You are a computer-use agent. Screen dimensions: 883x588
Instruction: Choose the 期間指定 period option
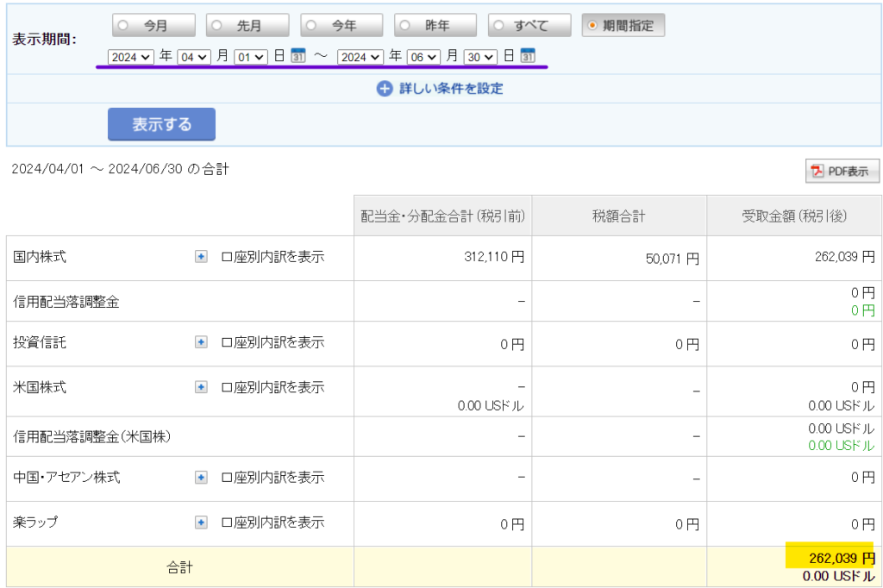(x=592, y=26)
